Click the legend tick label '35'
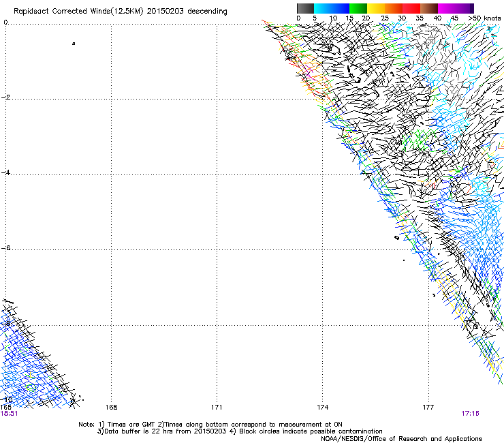 [420, 18]
